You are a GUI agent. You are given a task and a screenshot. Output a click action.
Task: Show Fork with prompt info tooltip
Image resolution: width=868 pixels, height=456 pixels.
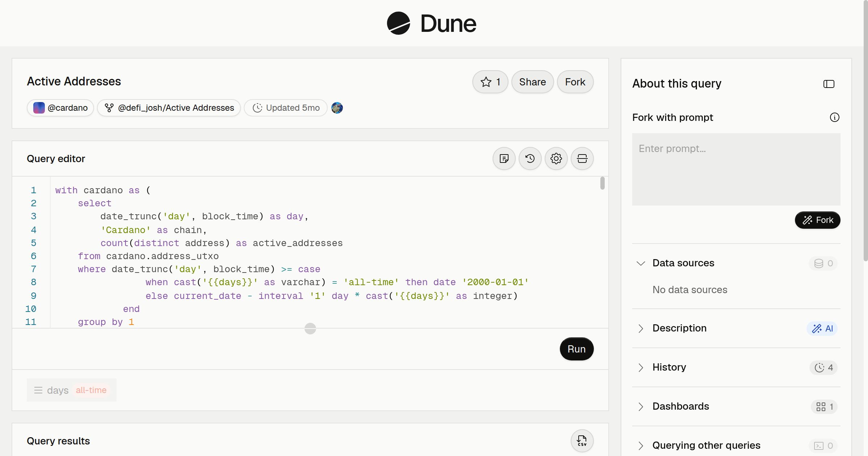834,117
